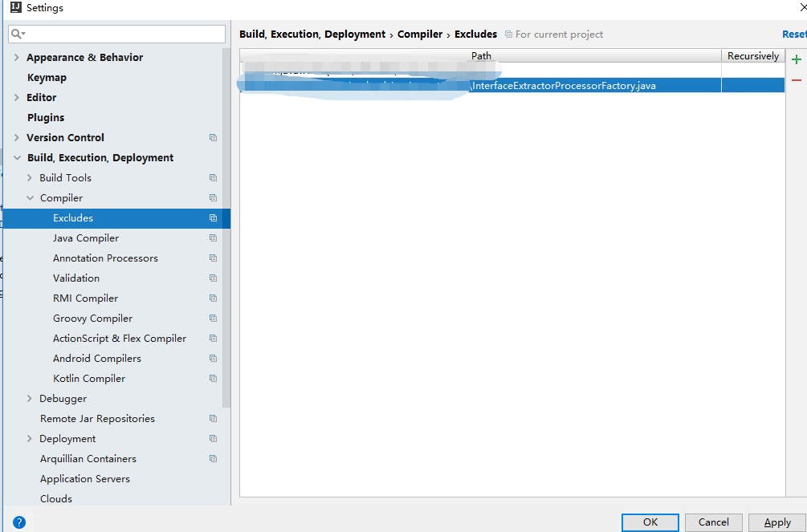Click the OK button
Image resolution: width=807 pixels, height=532 pixels.
coord(650,522)
